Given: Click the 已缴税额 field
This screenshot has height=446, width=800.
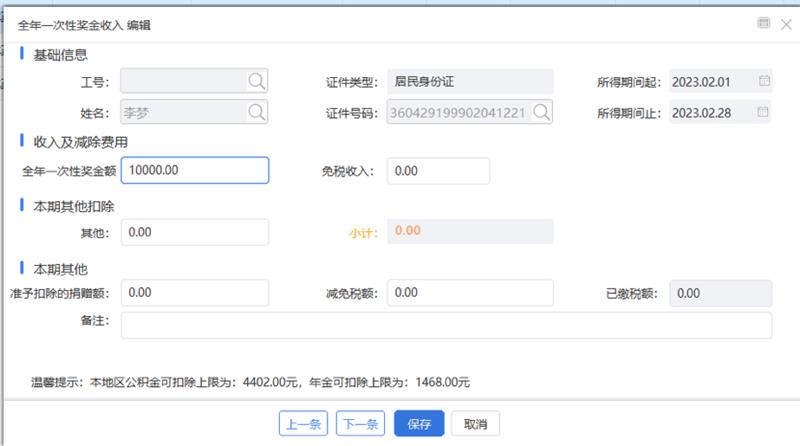Looking at the screenshot, I should pyautogui.click(x=720, y=293).
